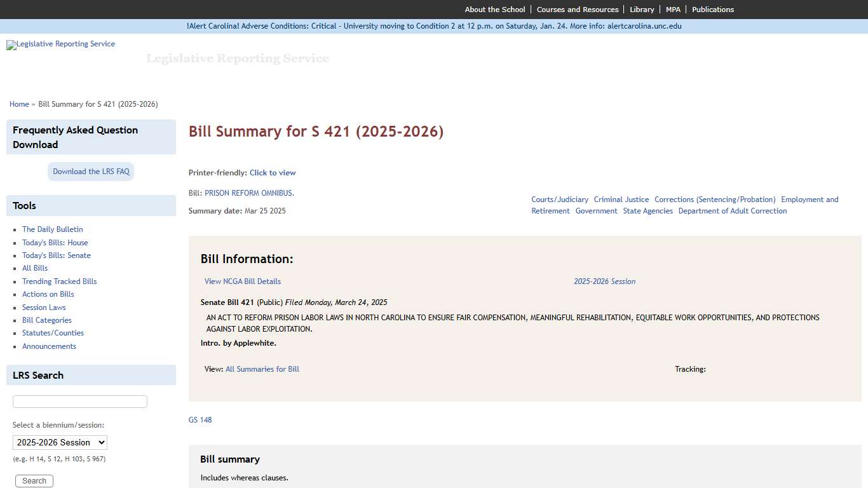The height and width of the screenshot is (488, 868).
Task: Open Trending Tracked Bills
Action: pyautogui.click(x=59, y=281)
